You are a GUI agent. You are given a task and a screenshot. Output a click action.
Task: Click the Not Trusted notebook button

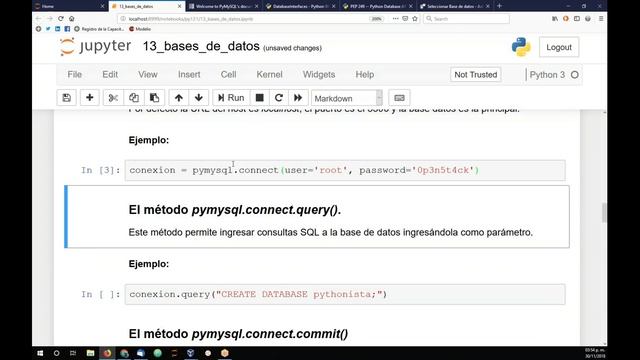click(x=476, y=75)
